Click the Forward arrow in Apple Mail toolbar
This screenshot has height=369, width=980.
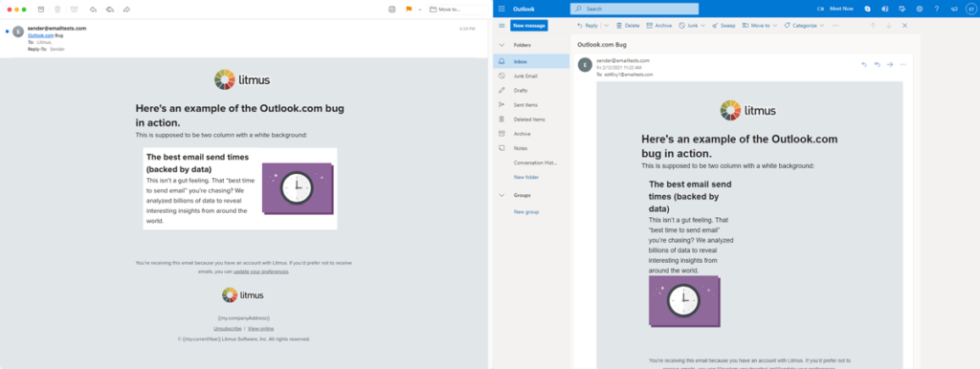click(x=127, y=10)
